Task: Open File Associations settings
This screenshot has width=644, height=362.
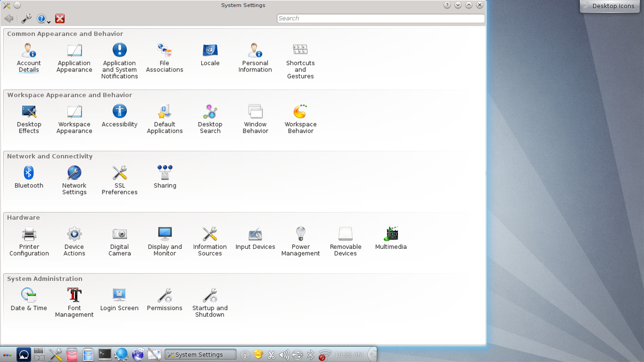Action: pos(165,58)
